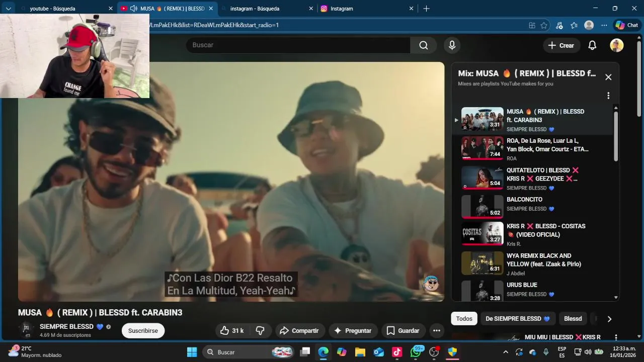Click the YouTube search magnifier button
This screenshot has width=644, height=362.
[x=423, y=45]
